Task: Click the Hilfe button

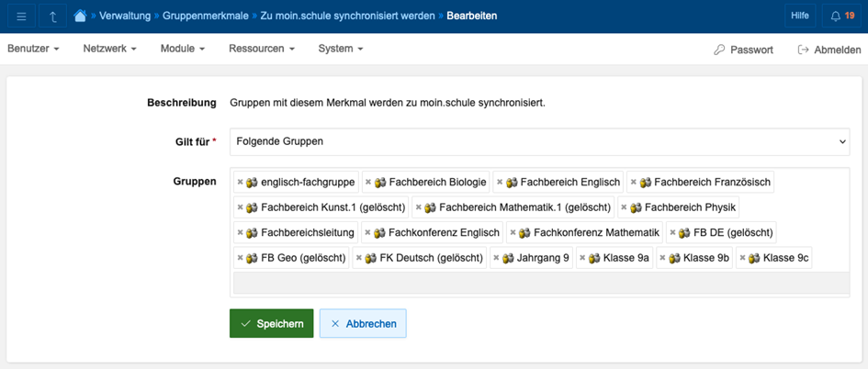Action: [799, 17]
